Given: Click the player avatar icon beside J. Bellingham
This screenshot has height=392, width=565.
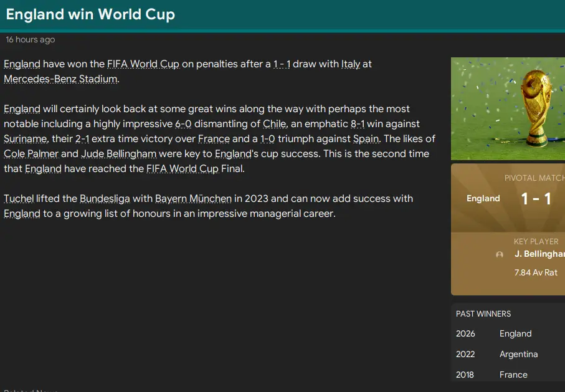Looking at the screenshot, I should click(499, 254).
